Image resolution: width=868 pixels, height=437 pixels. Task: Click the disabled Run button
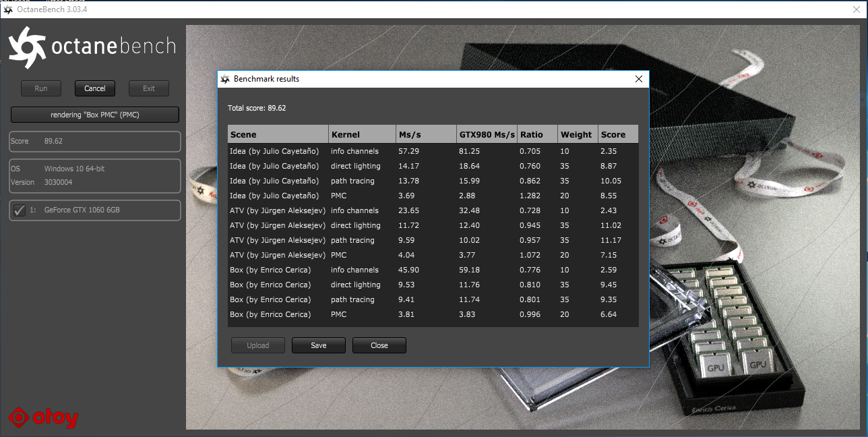41,88
